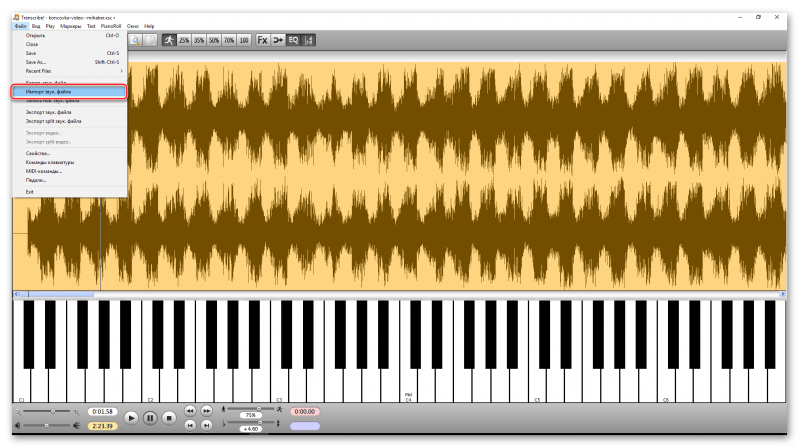Open the Вид menu

pyautogui.click(x=36, y=26)
